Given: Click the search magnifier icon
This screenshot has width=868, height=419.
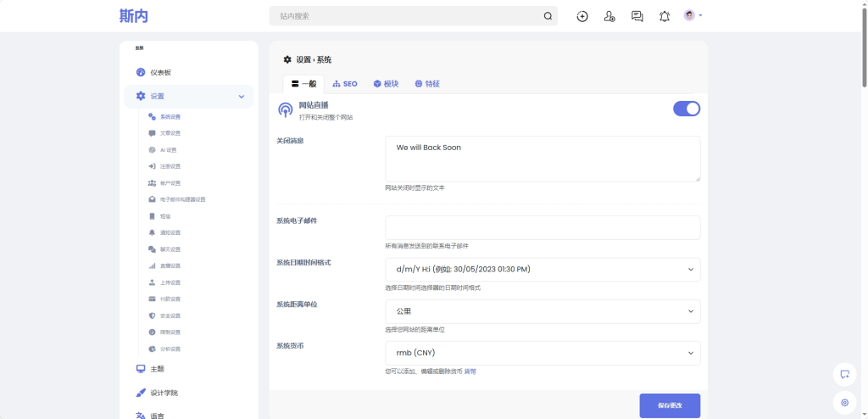Looking at the screenshot, I should 548,16.
